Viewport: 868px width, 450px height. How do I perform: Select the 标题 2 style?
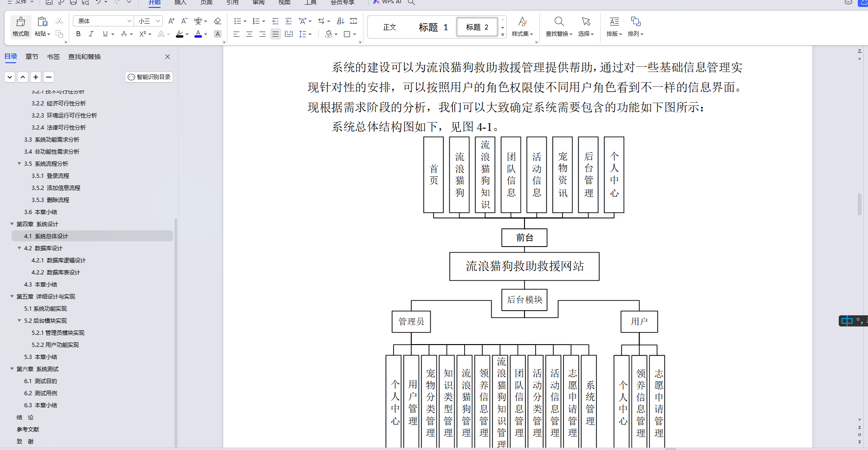(x=477, y=27)
